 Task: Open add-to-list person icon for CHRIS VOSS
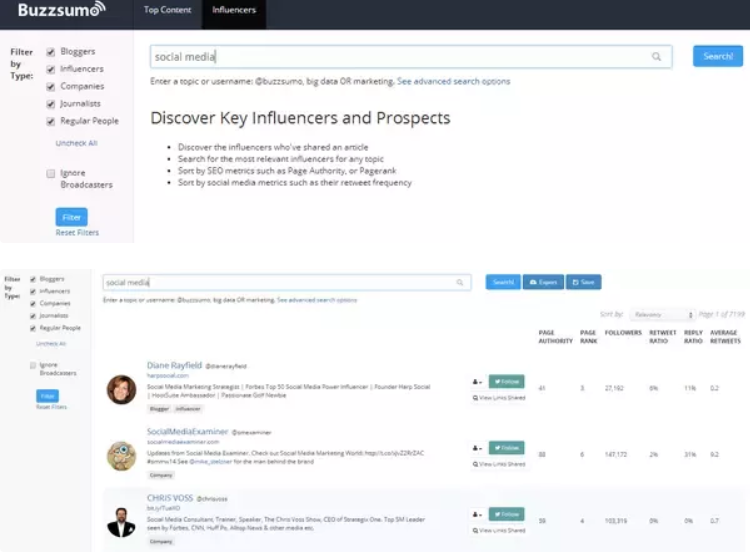pos(477,514)
